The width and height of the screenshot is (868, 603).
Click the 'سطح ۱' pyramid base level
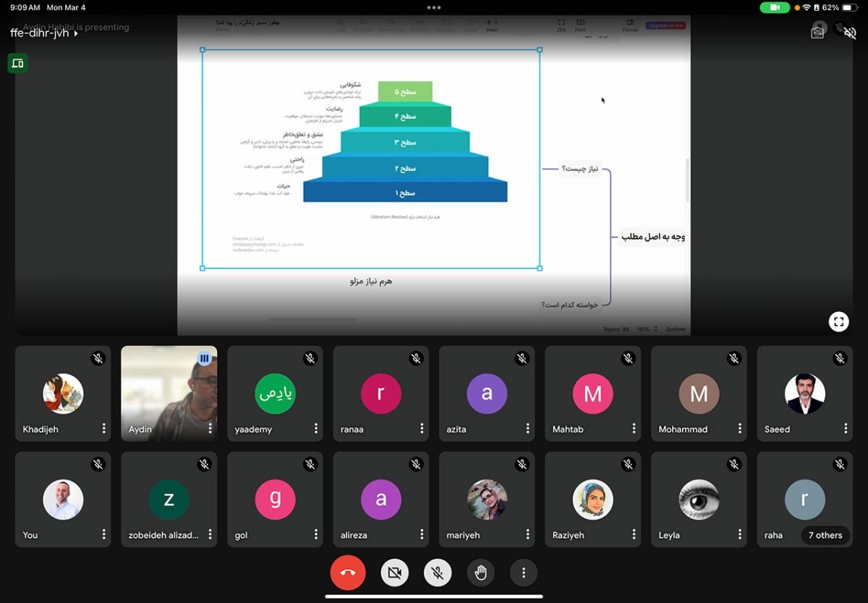405,192
